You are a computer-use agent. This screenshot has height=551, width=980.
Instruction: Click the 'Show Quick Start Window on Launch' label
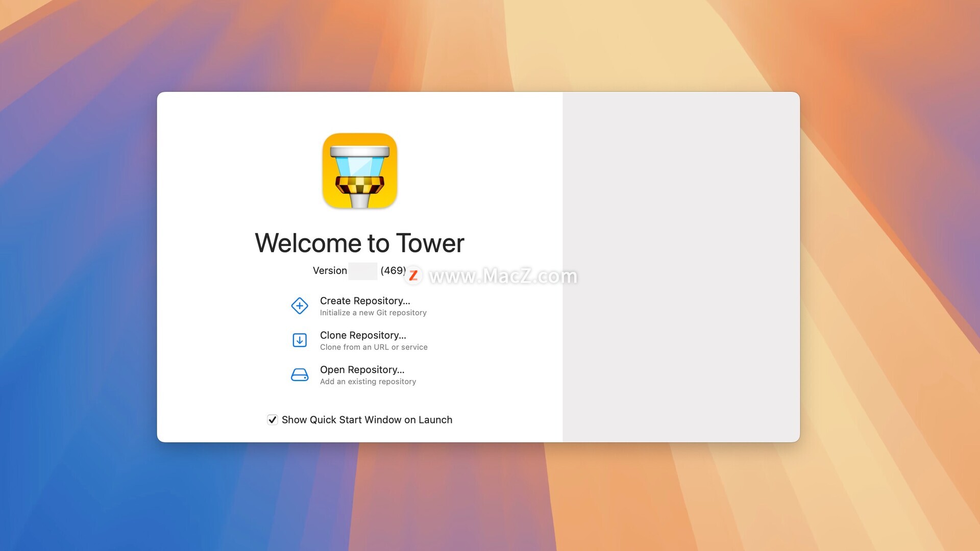pyautogui.click(x=367, y=420)
